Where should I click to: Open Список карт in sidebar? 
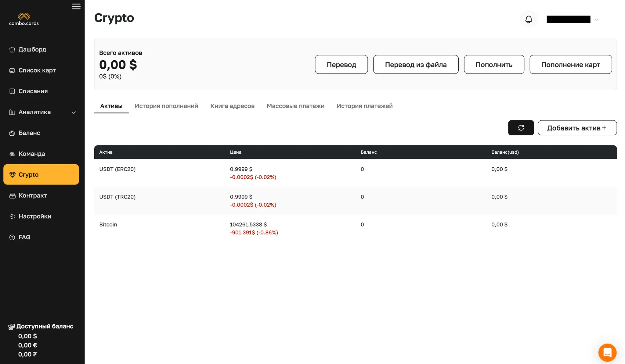tap(37, 70)
